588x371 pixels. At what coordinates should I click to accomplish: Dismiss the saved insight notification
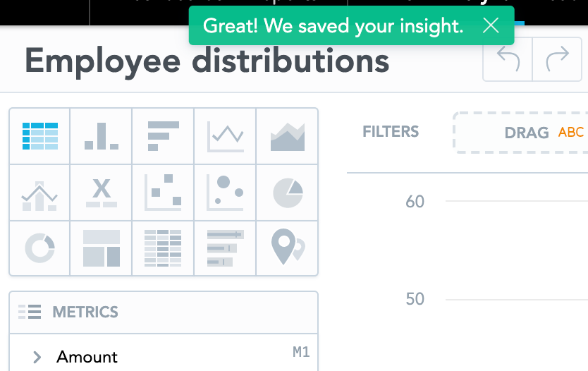[491, 26]
